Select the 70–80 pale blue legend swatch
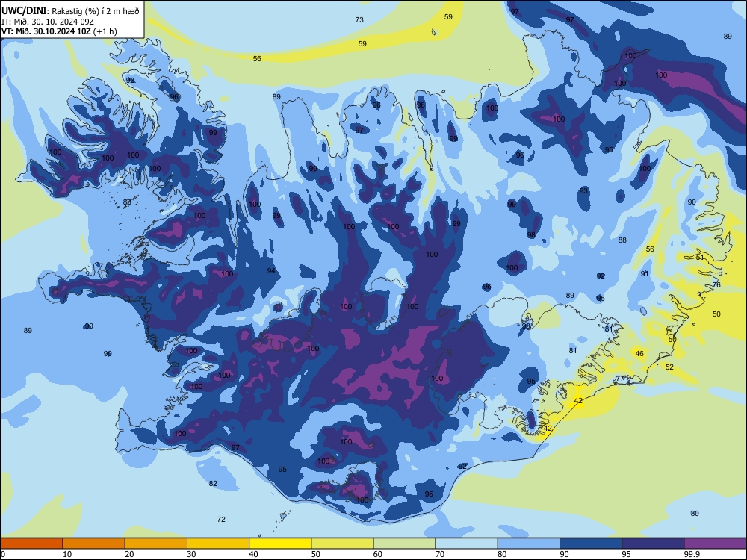The height and width of the screenshot is (560, 747). coord(466,544)
